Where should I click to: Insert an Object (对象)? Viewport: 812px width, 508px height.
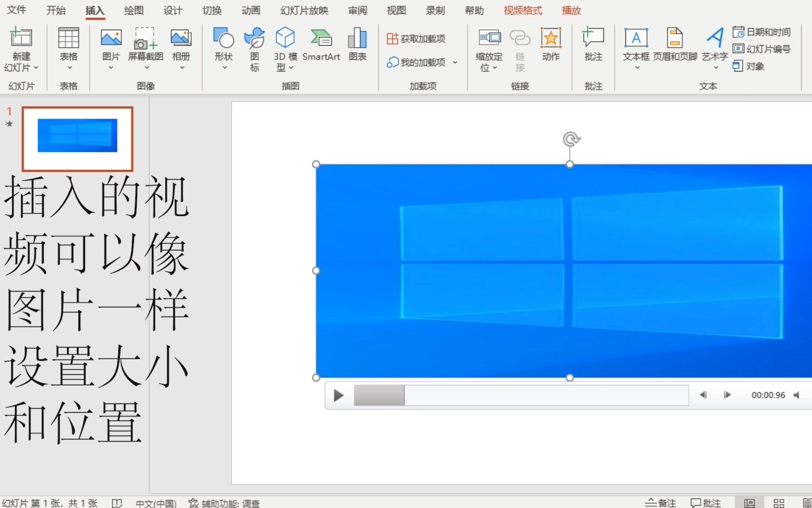(749, 66)
